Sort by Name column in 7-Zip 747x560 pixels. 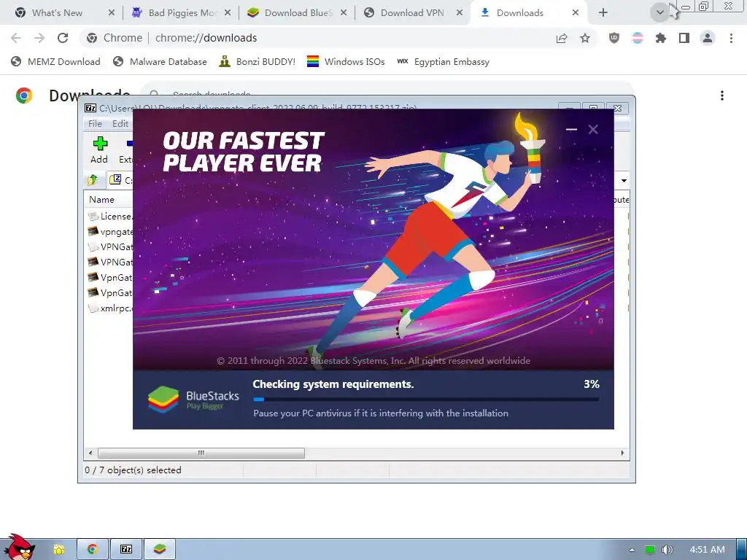tap(101, 200)
